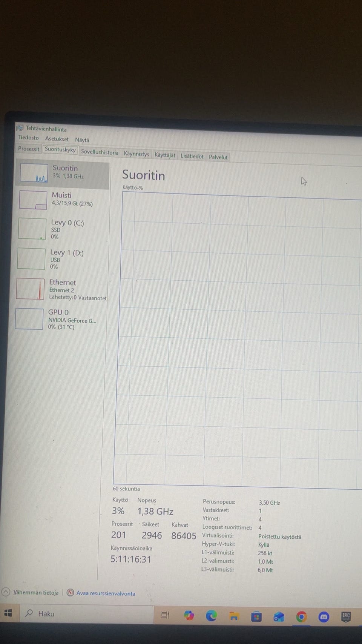This screenshot has width=362, height=644.
Task: Open Outlook from the taskbar
Action: tap(279, 617)
